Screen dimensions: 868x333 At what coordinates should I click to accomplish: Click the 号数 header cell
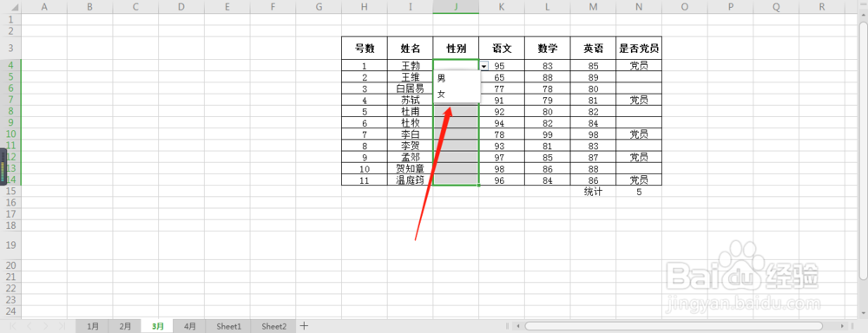pyautogui.click(x=365, y=48)
